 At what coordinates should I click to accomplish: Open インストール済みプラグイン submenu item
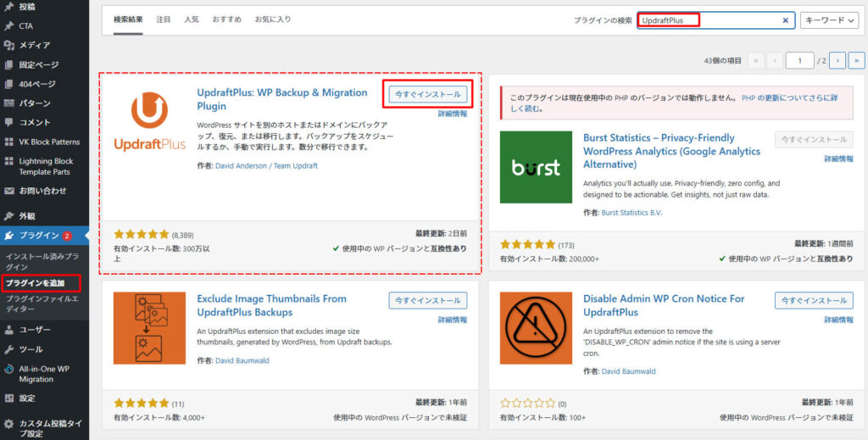click(42, 262)
